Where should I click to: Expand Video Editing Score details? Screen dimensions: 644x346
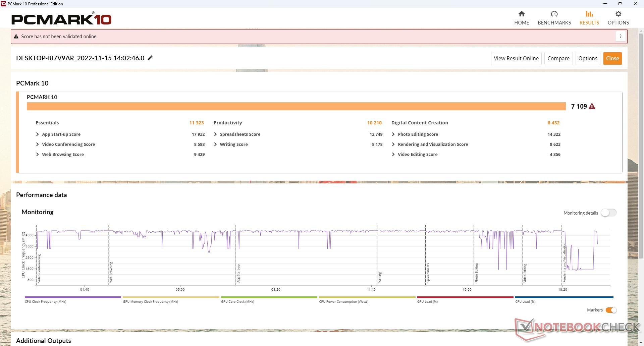393,154
